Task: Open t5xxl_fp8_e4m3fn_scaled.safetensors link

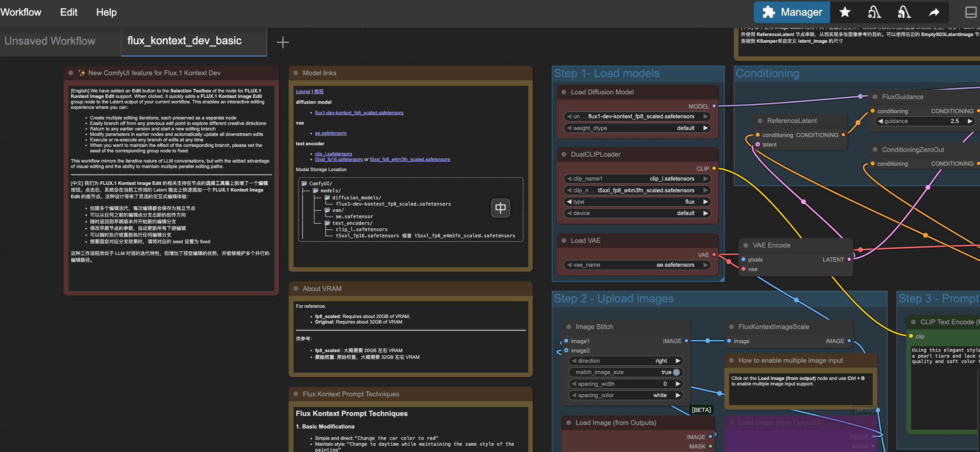Action: pos(410,159)
